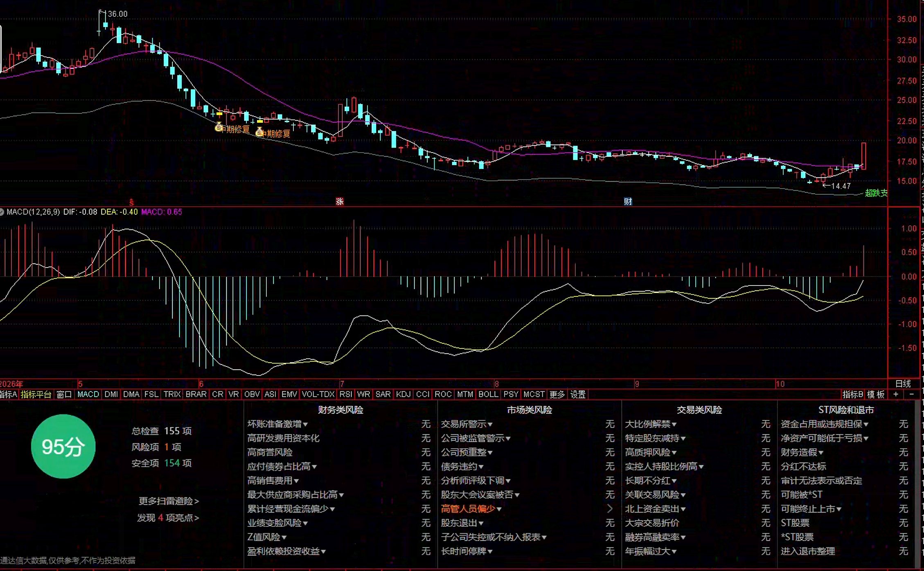Open the 设置 indicator settings
924x571 pixels.
coord(578,394)
